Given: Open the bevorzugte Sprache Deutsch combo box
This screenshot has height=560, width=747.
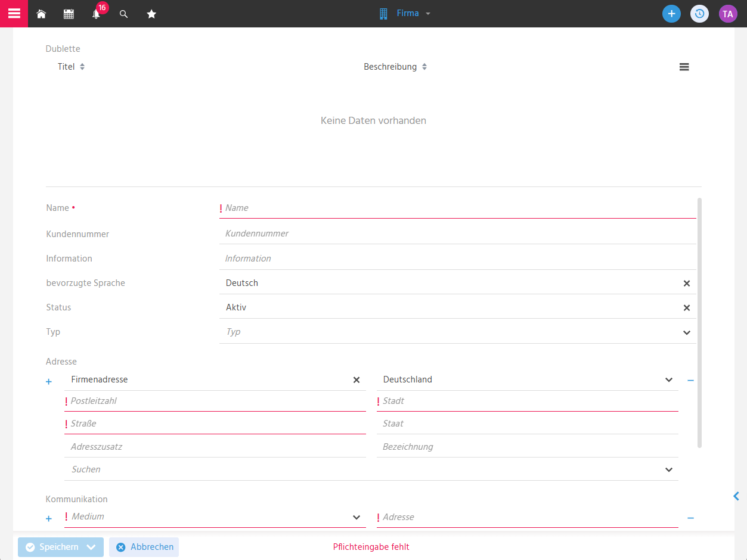Looking at the screenshot, I should pos(458,283).
